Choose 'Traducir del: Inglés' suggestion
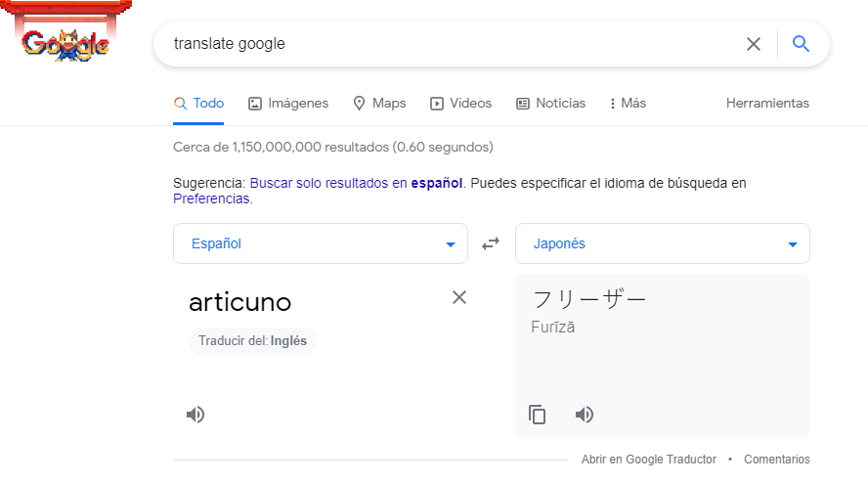This screenshot has height=483, width=868. coord(253,340)
